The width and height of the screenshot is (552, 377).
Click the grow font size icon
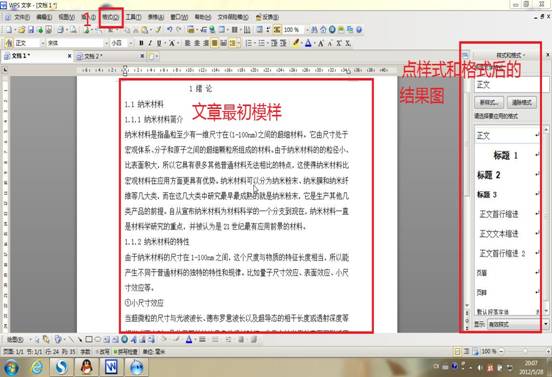tap(321, 43)
